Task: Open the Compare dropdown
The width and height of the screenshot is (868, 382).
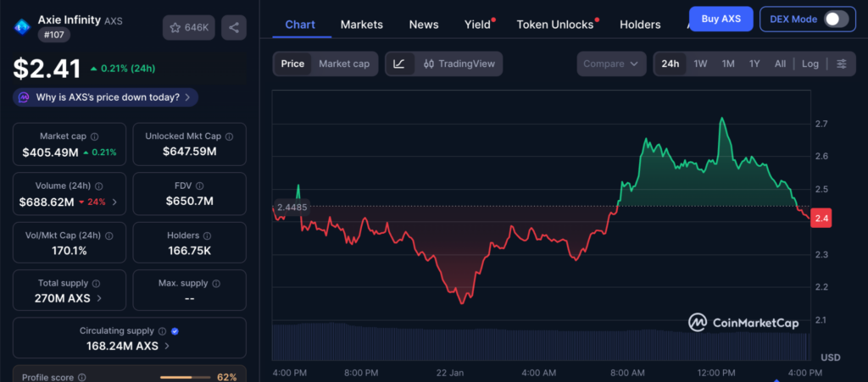Action: coord(609,64)
